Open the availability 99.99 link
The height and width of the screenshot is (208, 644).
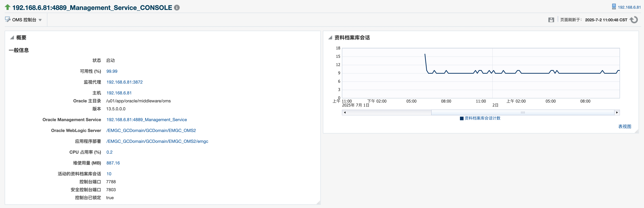(112, 71)
